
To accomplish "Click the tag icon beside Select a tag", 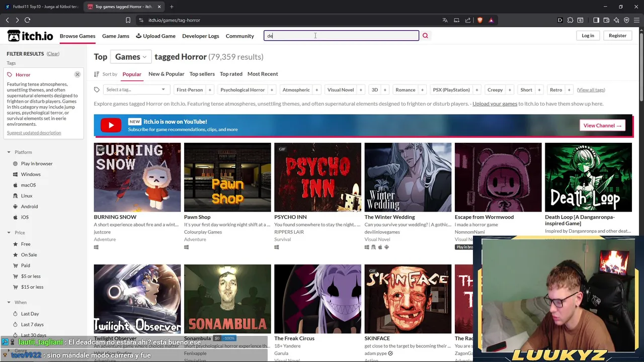I will point(97,90).
